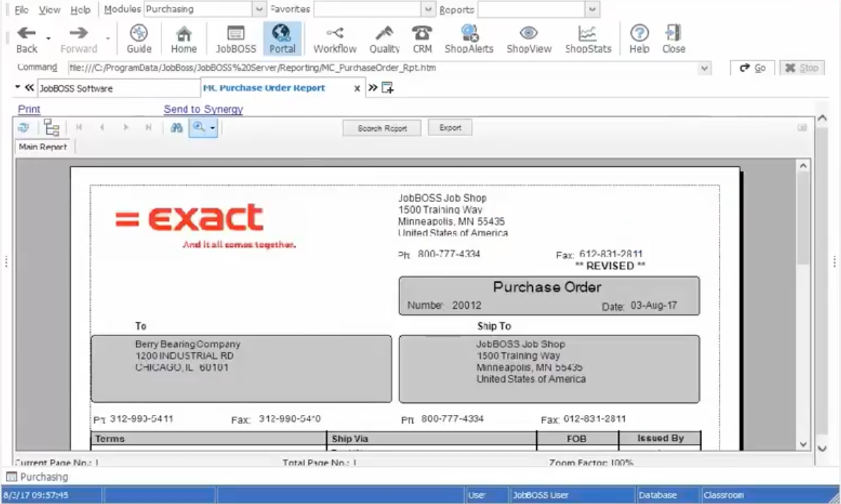Go to the previous report page
Viewport: 841px width, 504px height.
tap(102, 128)
